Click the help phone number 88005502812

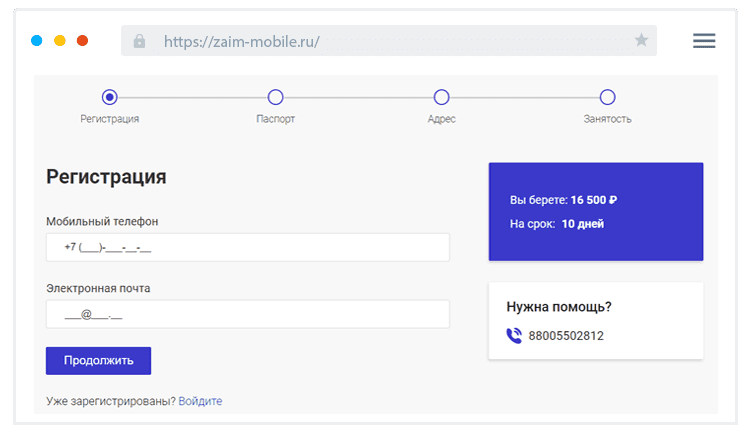pyautogui.click(x=565, y=336)
